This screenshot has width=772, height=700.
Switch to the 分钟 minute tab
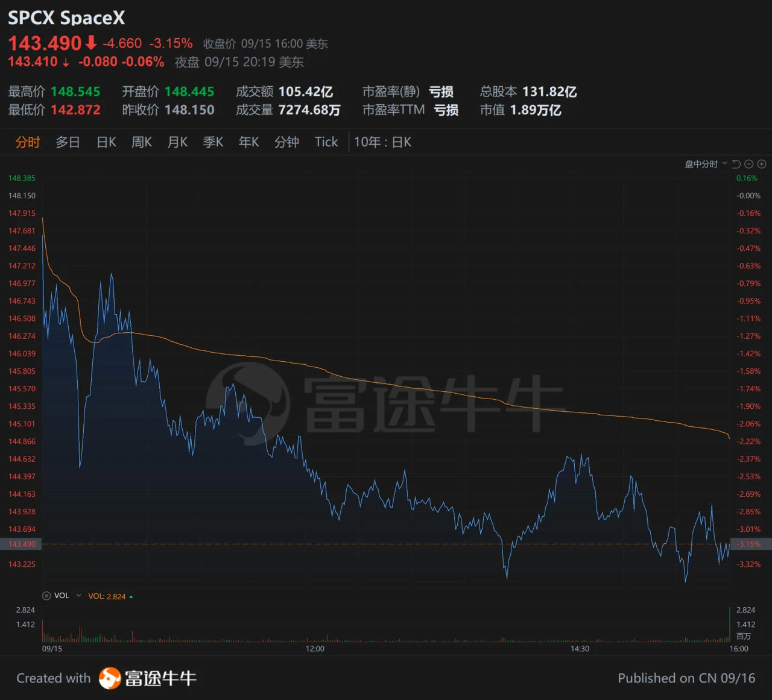click(x=286, y=142)
